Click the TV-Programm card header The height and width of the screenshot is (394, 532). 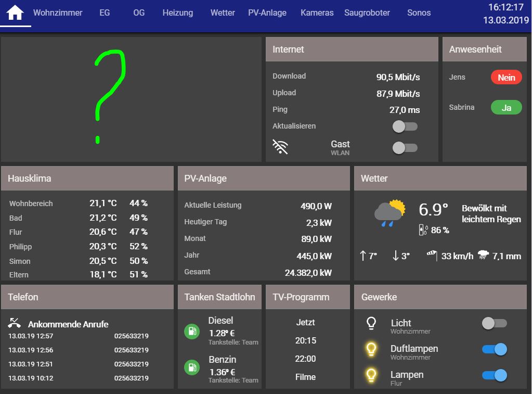click(x=308, y=297)
